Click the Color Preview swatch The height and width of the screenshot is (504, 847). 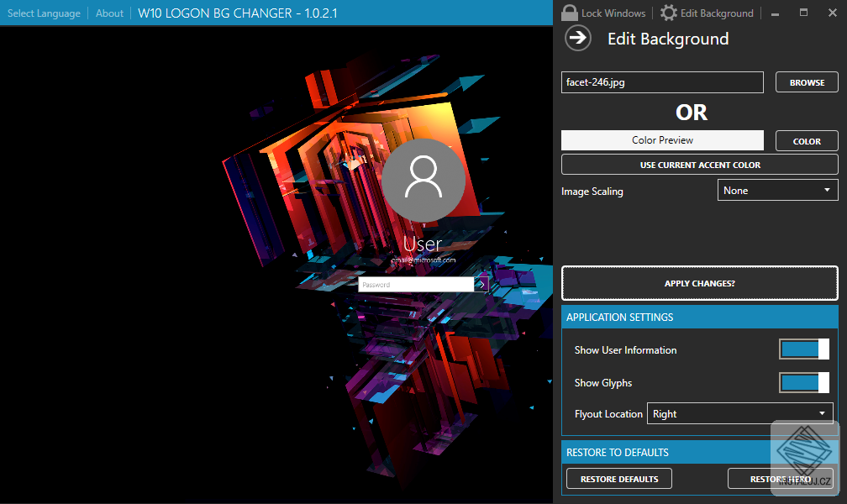coord(662,140)
